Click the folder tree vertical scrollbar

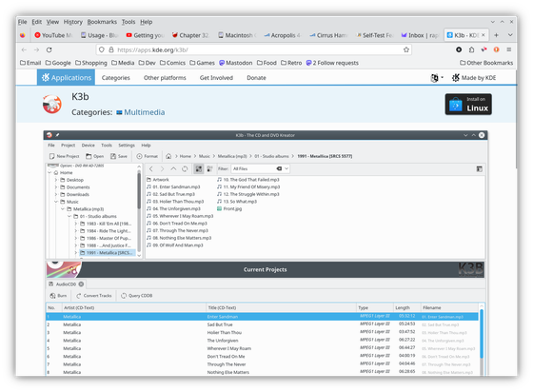pos(139,190)
